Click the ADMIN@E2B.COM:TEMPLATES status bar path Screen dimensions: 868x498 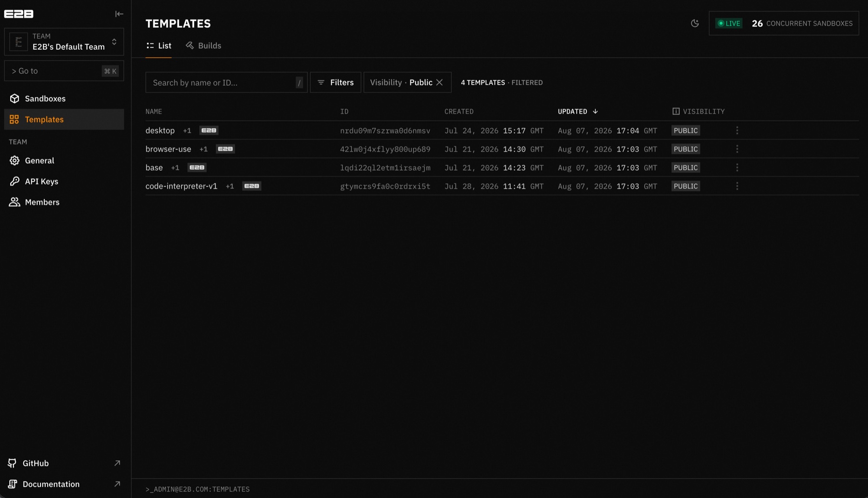198,489
